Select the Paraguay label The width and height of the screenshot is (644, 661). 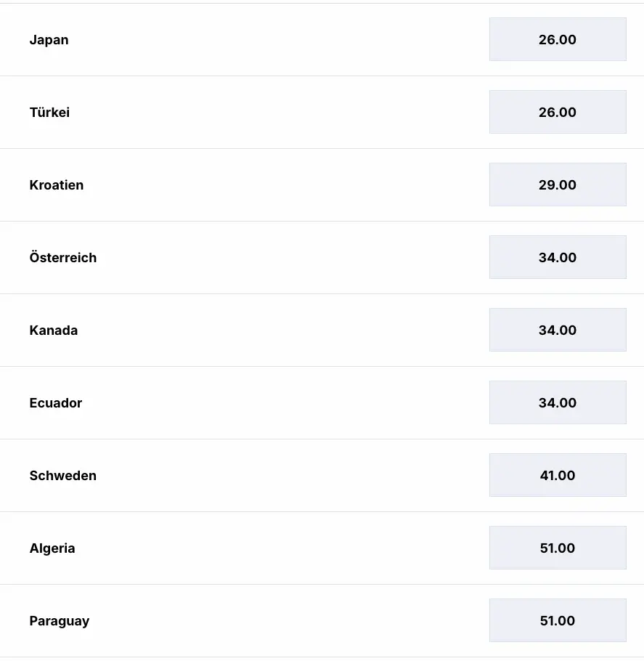point(59,621)
